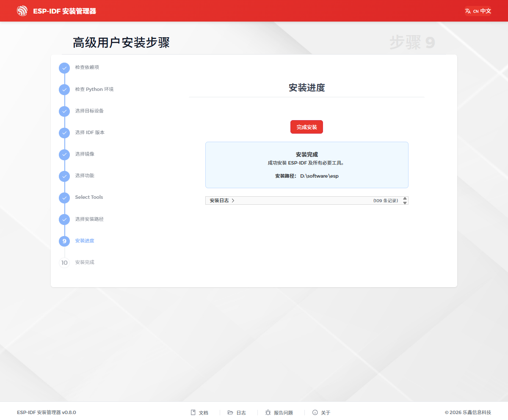
Task: Click the 安装完成 heading in info box
Action: (306, 155)
